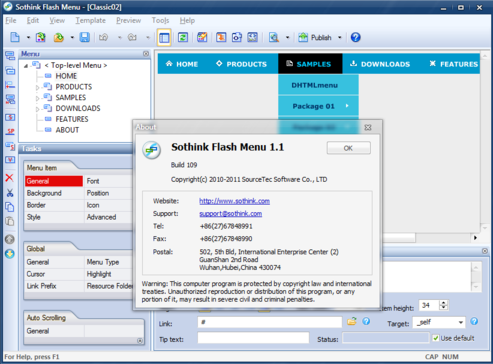
Task: Click the second add-sub-item icon in left sidebar
Action: 10,71
